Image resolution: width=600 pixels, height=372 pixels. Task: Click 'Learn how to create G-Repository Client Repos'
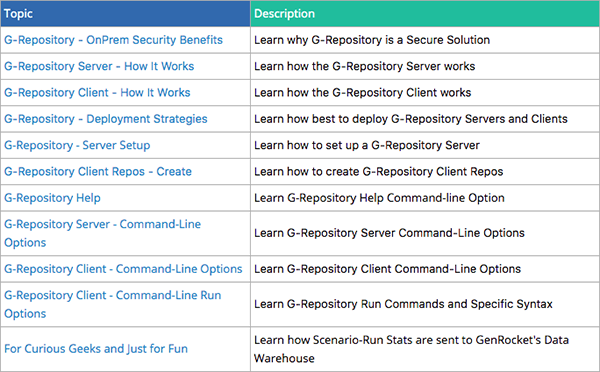[378, 171]
